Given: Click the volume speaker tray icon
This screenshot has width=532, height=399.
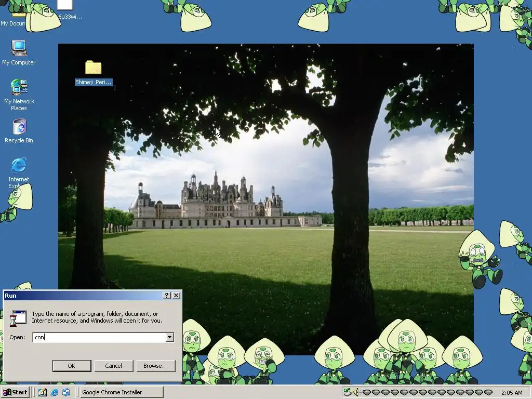Looking at the screenshot, I should (356, 392).
